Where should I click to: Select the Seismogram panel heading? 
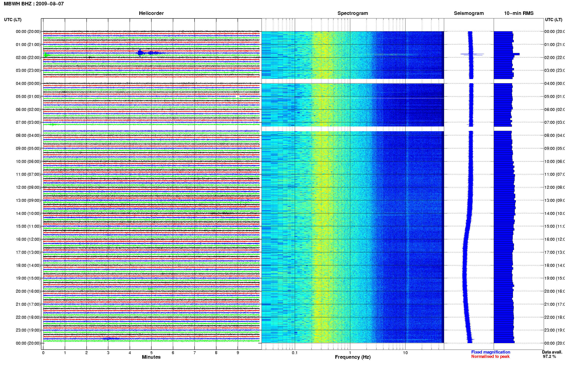(x=469, y=13)
